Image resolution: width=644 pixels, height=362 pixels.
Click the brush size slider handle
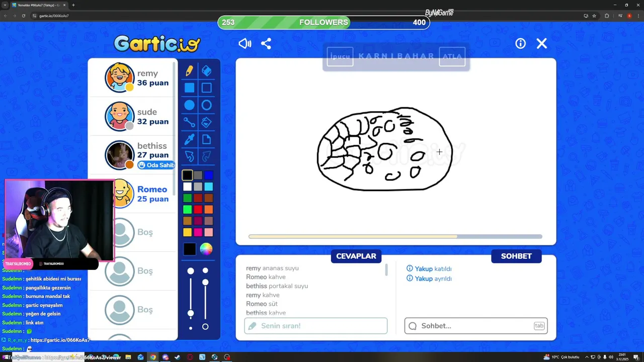(x=191, y=313)
